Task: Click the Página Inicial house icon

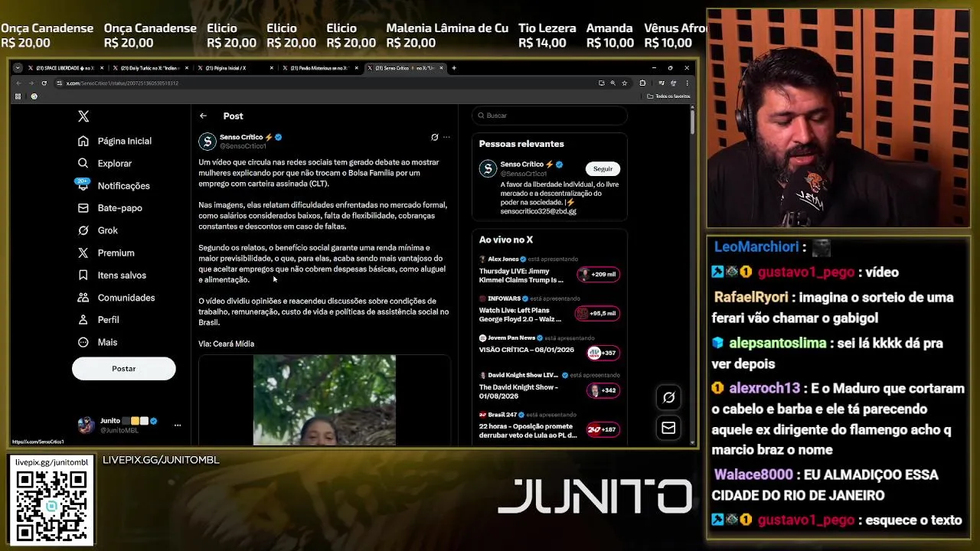Action: point(83,141)
